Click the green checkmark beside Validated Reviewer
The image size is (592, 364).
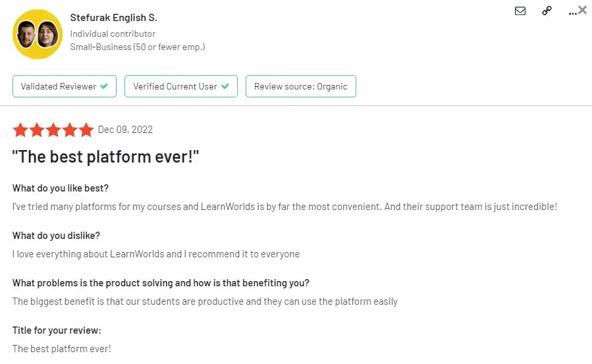tap(104, 86)
